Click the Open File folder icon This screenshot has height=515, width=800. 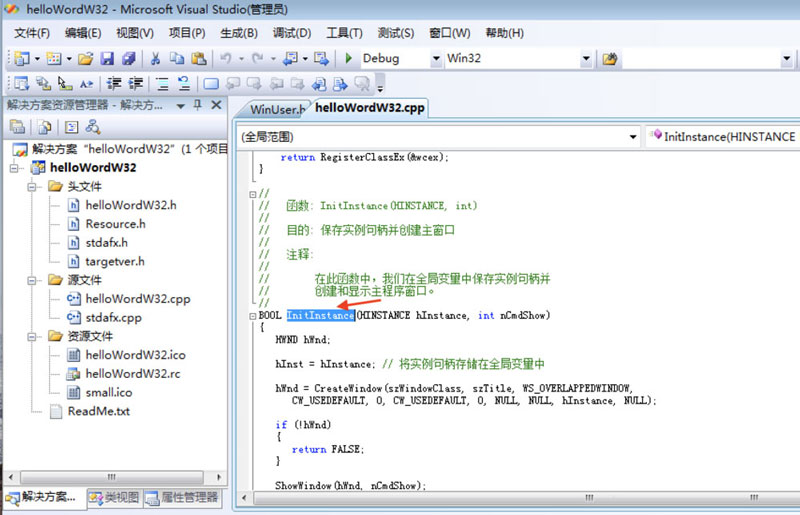tap(86, 58)
